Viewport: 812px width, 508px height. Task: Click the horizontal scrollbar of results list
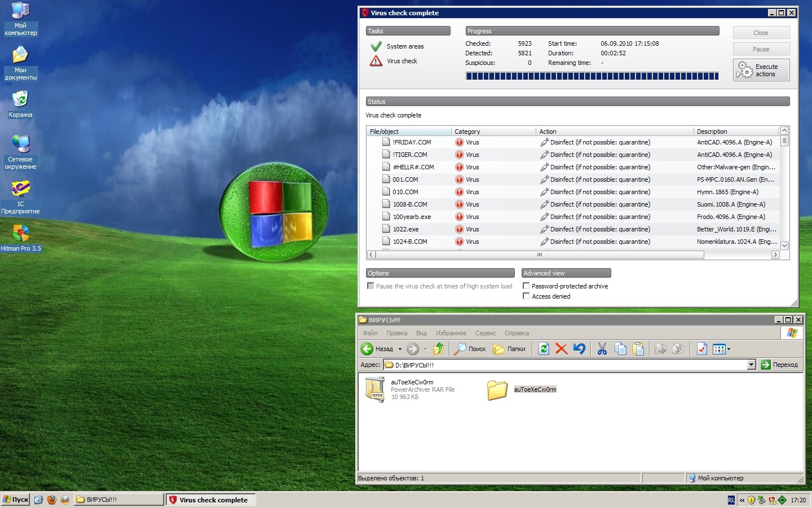coord(539,255)
